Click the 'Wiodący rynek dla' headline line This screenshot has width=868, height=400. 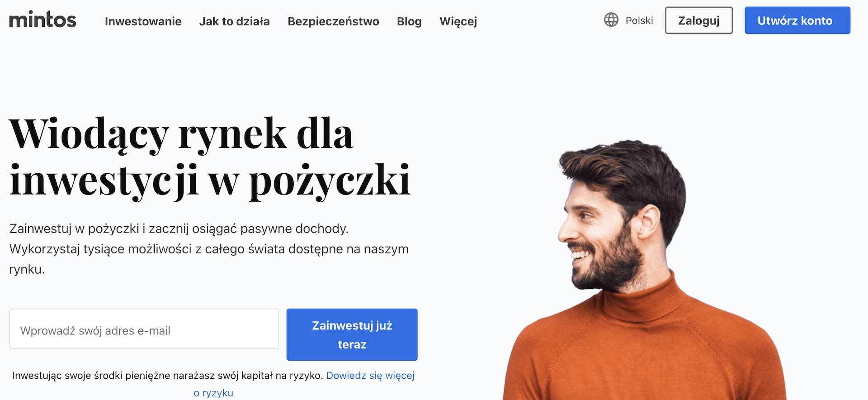pos(181,134)
